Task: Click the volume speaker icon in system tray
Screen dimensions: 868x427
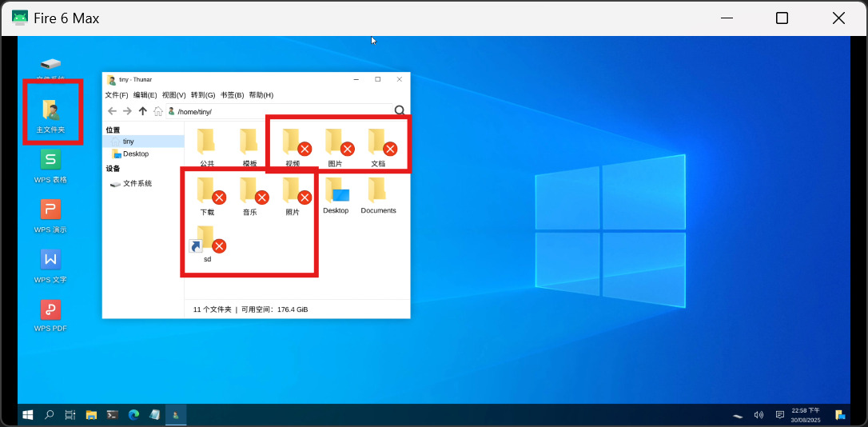Action: tap(759, 415)
